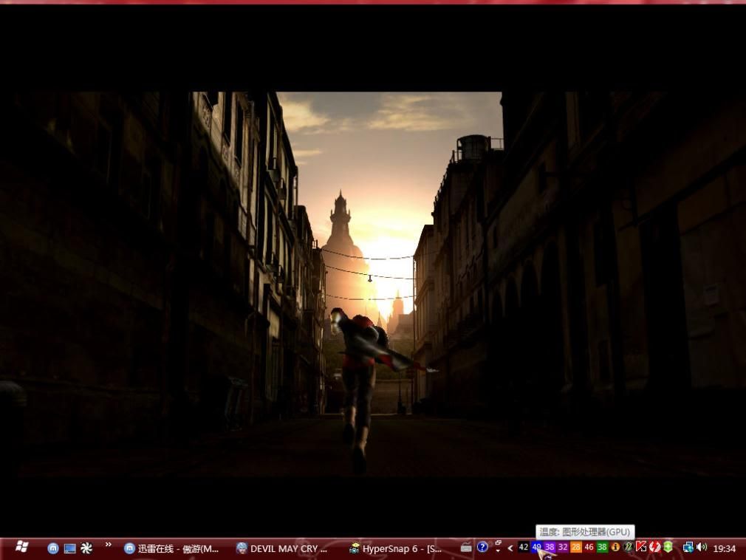Click the blue GPU temperature 49 tray icon
746x560 pixels.
coord(537,547)
